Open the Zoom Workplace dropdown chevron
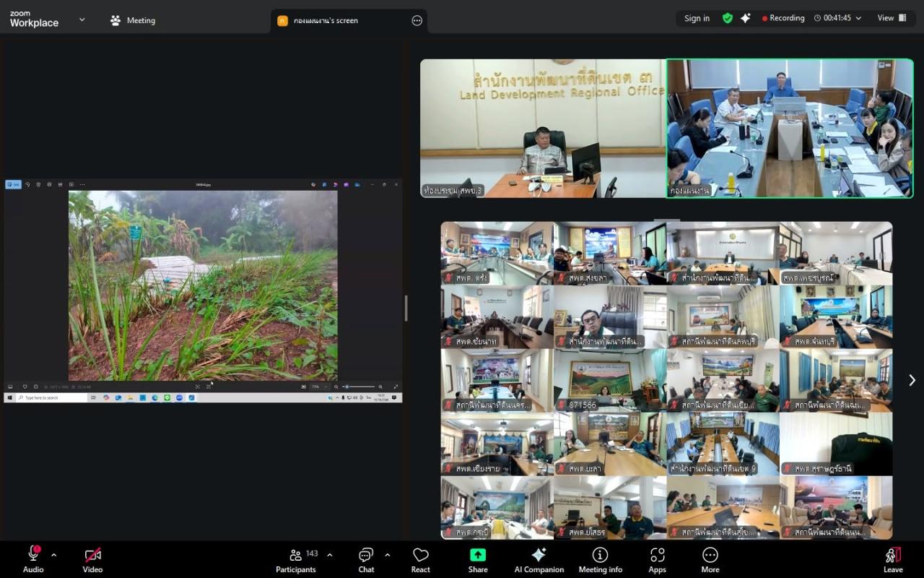 click(x=82, y=20)
